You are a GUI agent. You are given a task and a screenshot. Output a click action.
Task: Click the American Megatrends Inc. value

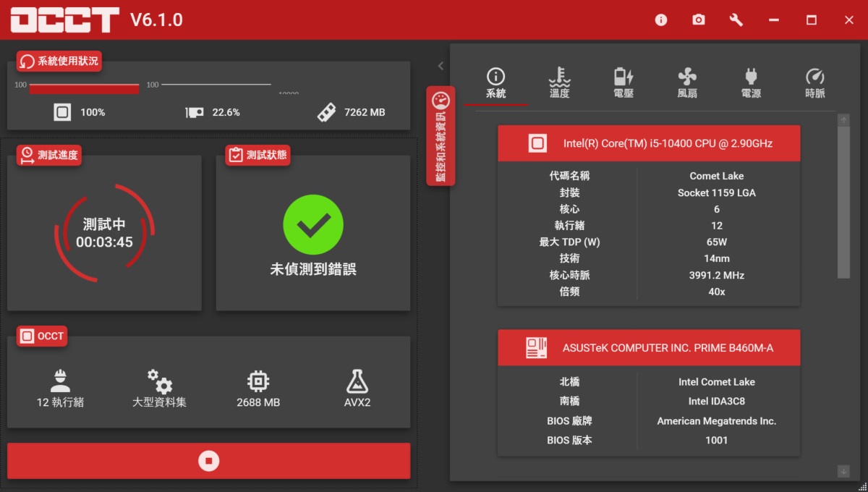tap(717, 421)
